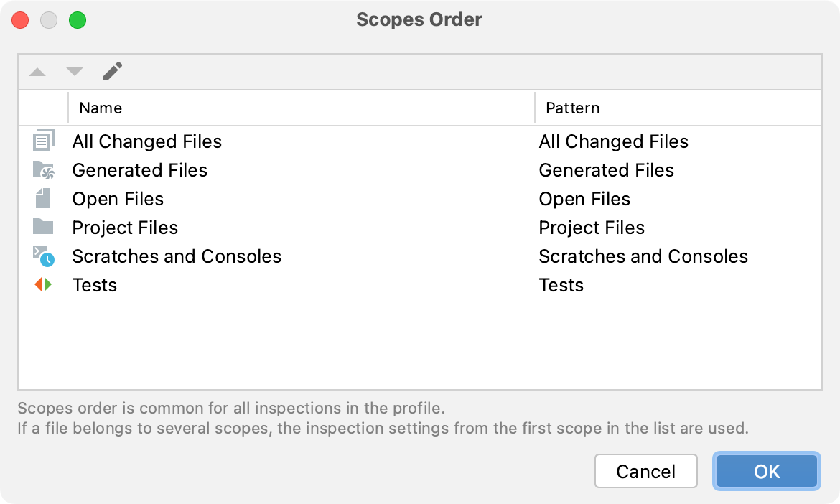Click the move scope down arrow icon
This screenshot has height=504, width=840.
(x=75, y=71)
